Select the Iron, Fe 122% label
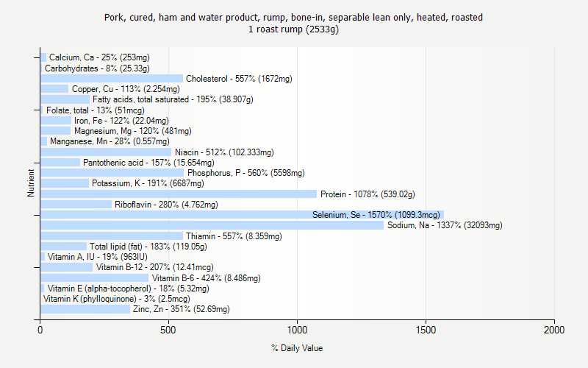This screenshot has height=368, width=588. [x=121, y=121]
